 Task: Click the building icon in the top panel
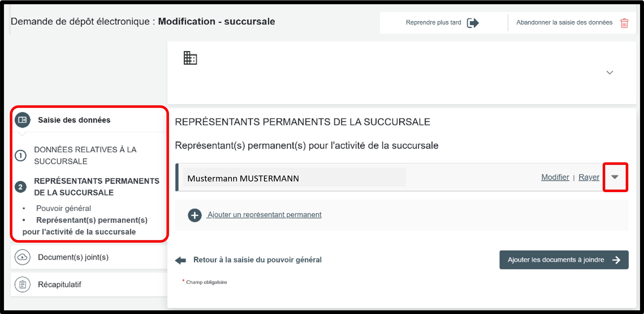tap(190, 58)
